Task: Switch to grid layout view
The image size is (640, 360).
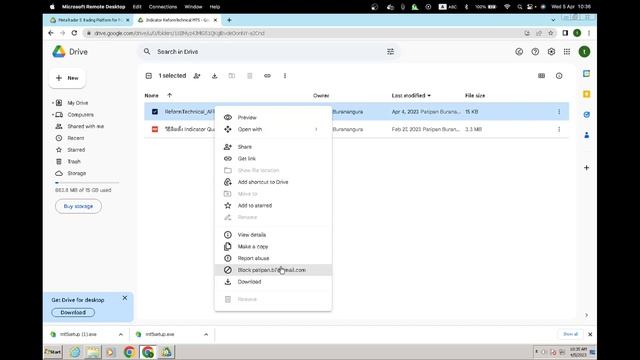Action: [x=541, y=76]
